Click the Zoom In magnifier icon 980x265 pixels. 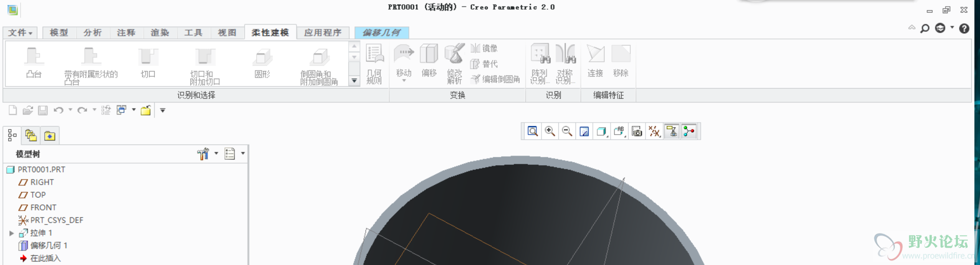click(550, 132)
